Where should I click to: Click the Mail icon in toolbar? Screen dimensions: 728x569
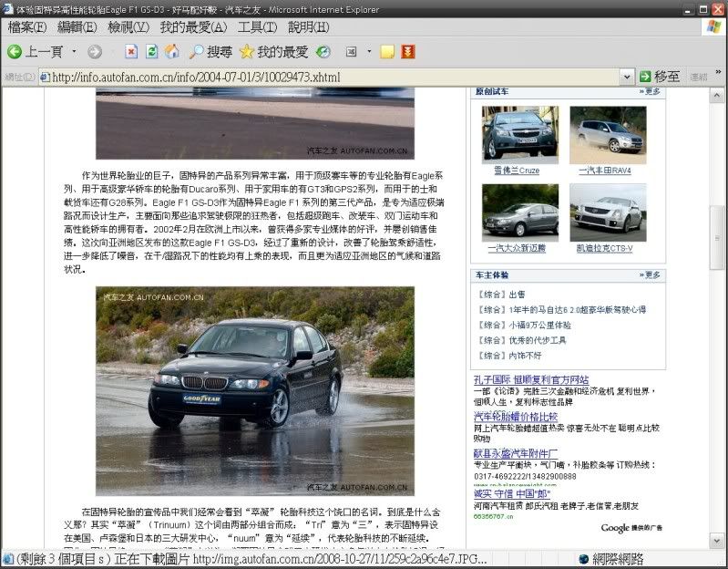tap(352, 52)
